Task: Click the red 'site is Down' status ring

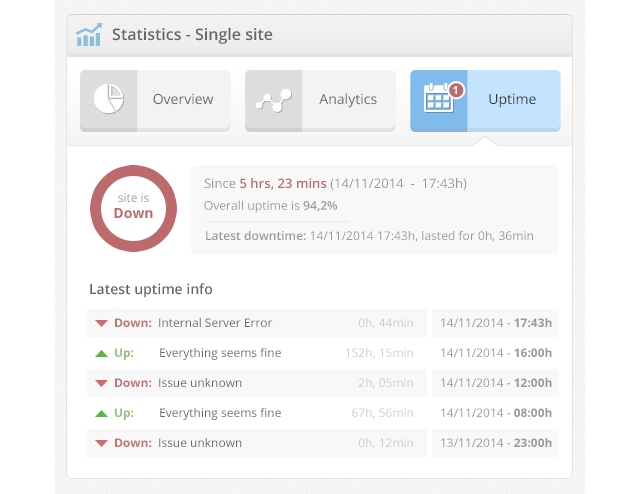Action: (x=133, y=208)
